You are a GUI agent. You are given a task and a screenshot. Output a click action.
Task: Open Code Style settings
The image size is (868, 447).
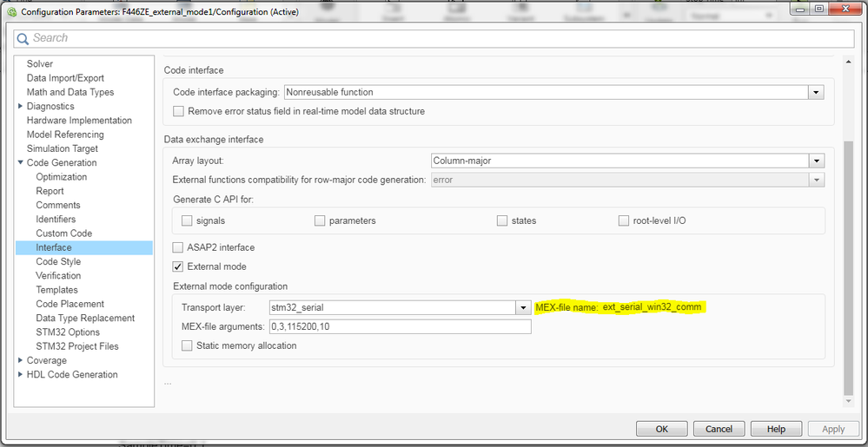[x=58, y=261]
